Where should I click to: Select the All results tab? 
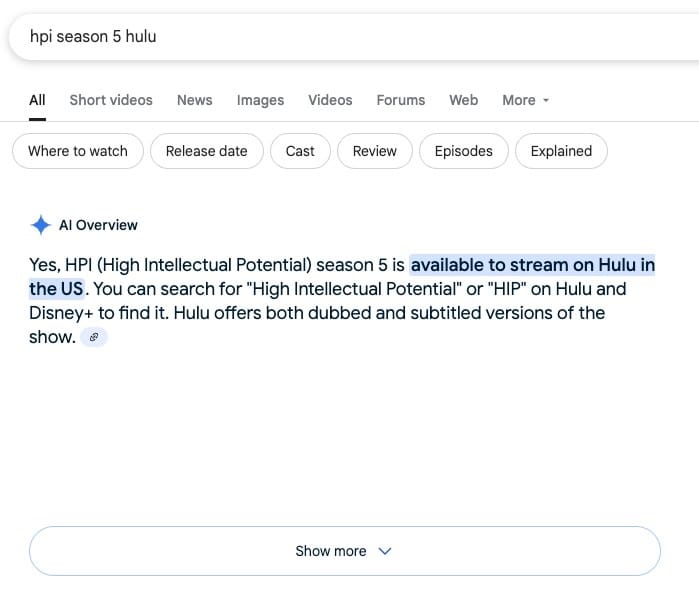pos(37,100)
